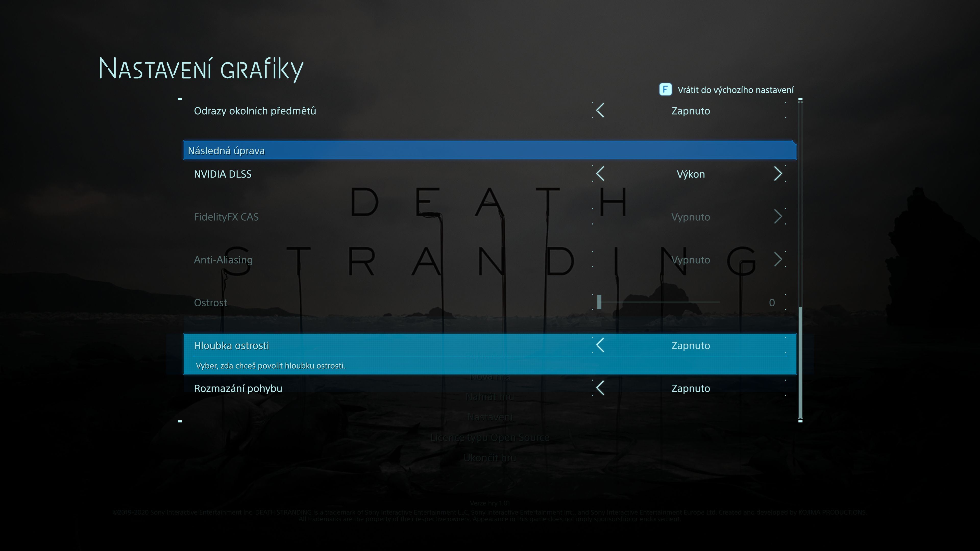Screen dimensions: 980x551
Task: Click right arrow for NVIDIA DLSS
Action: click(778, 174)
